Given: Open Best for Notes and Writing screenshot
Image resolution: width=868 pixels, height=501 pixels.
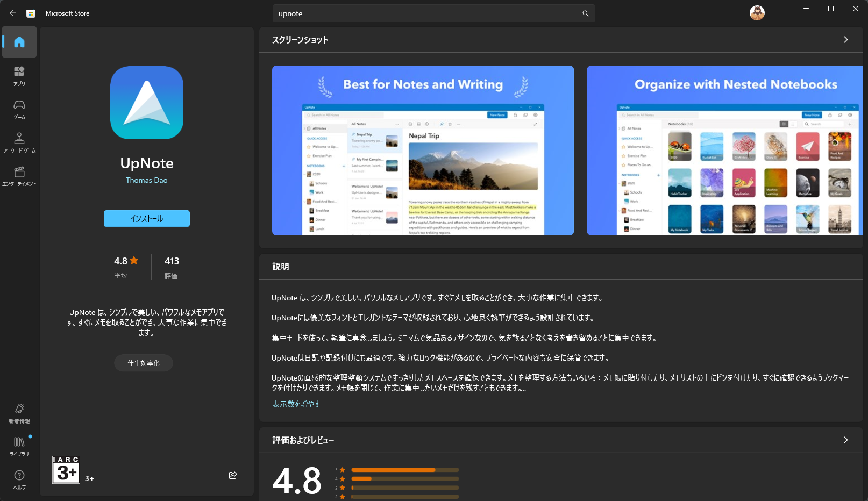Looking at the screenshot, I should (423, 151).
